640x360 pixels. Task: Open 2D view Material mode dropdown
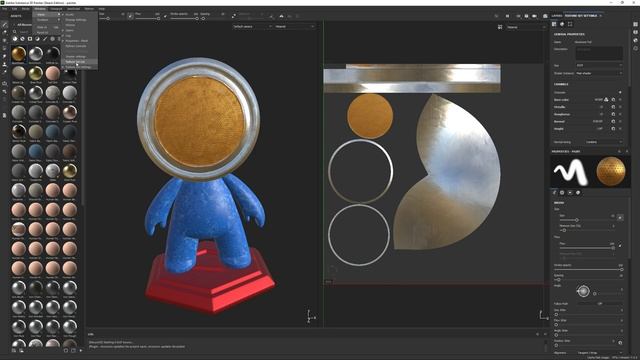[x=526, y=27]
